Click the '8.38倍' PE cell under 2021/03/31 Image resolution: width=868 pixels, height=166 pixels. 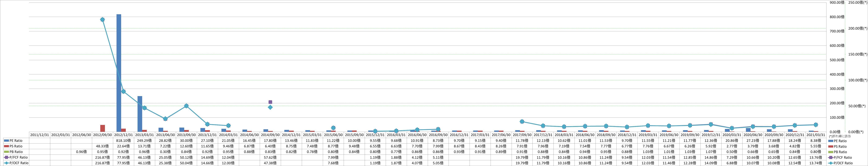[x=816, y=141]
